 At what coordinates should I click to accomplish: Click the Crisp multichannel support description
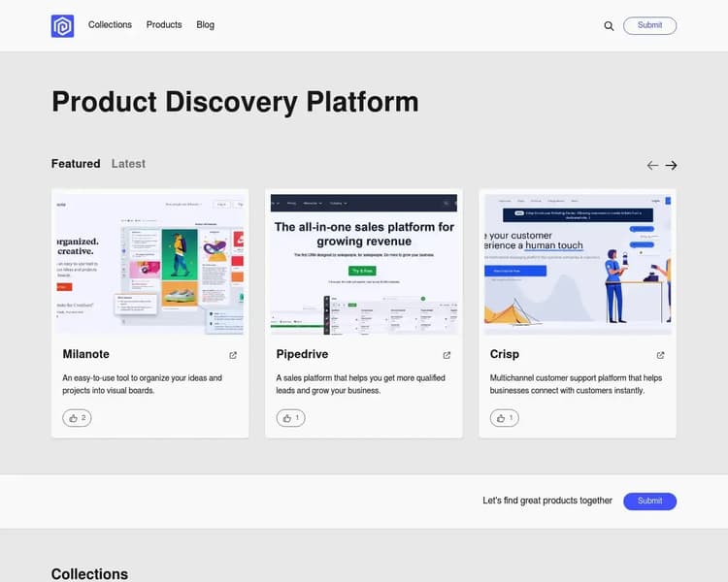576,384
